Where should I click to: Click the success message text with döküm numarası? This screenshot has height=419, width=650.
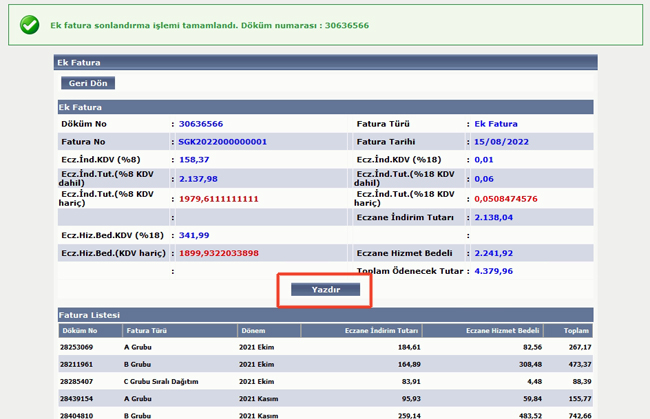tap(209, 25)
